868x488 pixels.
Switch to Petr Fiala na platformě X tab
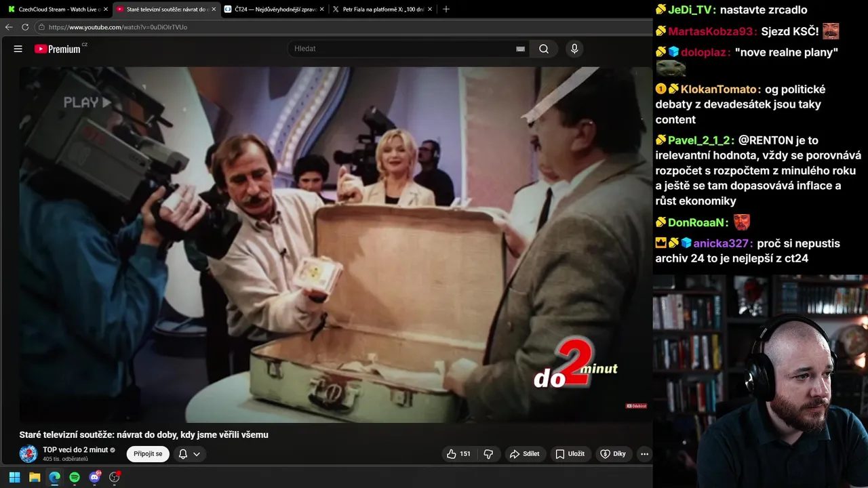[x=381, y=9]
